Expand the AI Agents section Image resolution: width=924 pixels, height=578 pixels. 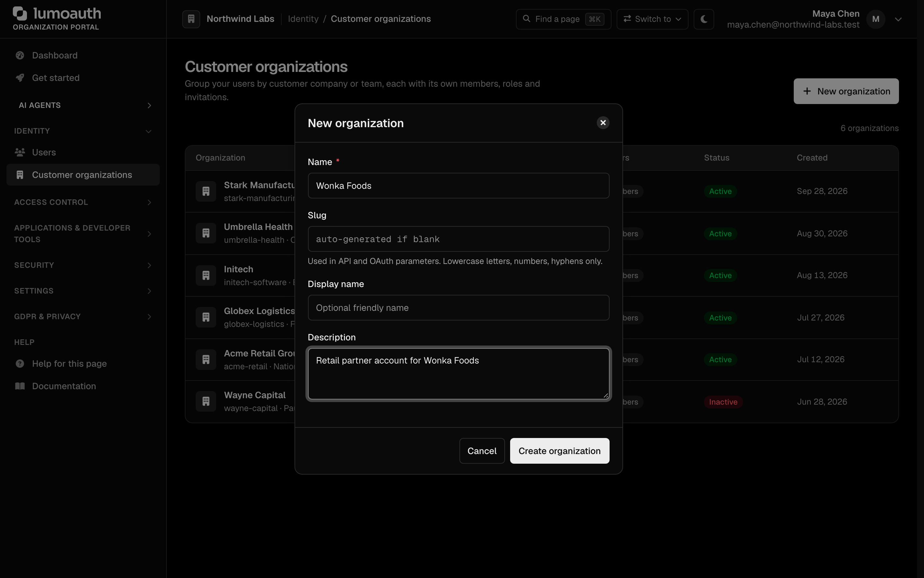(83, 105)
